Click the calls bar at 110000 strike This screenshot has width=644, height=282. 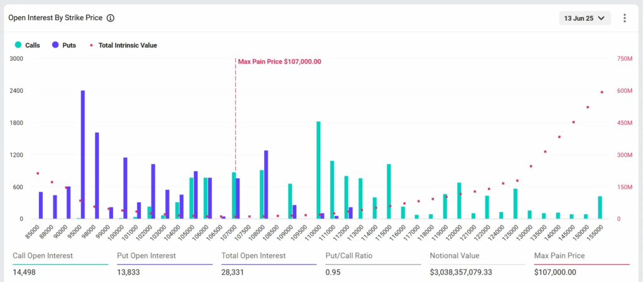pyautogui.click(x=318, y=170)
